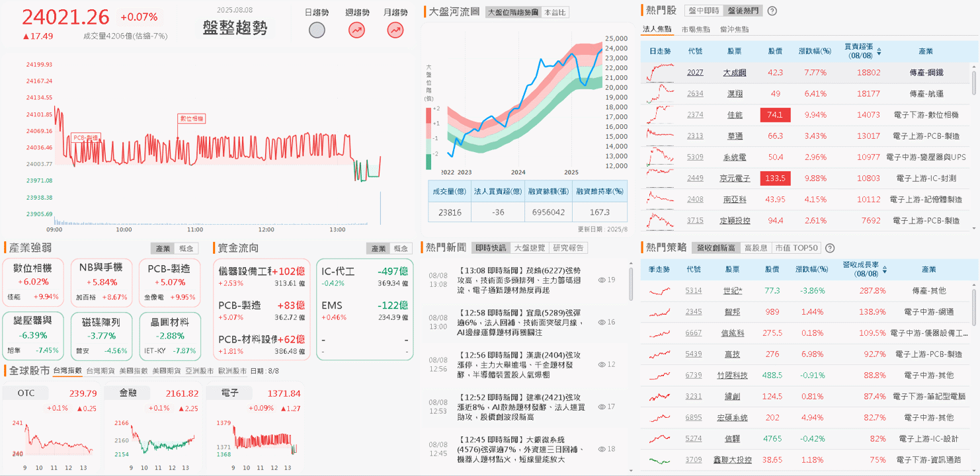Click the news list scrollbar thumb
980x476 pixels.
pos(630,283)
